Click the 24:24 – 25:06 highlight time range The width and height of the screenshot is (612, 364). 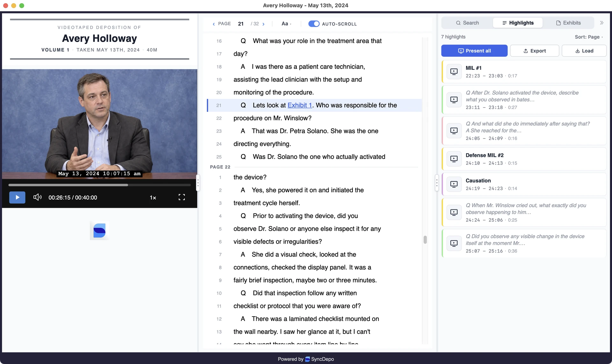tap(484, 220)
